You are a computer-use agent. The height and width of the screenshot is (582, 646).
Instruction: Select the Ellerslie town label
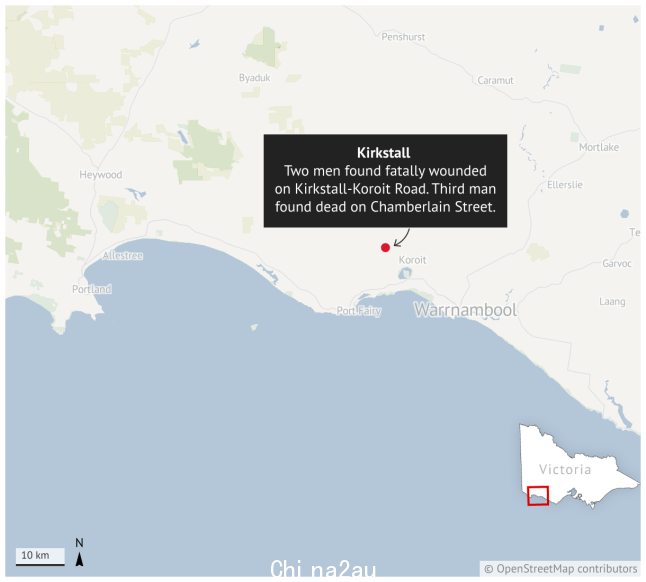pos(565,185)
